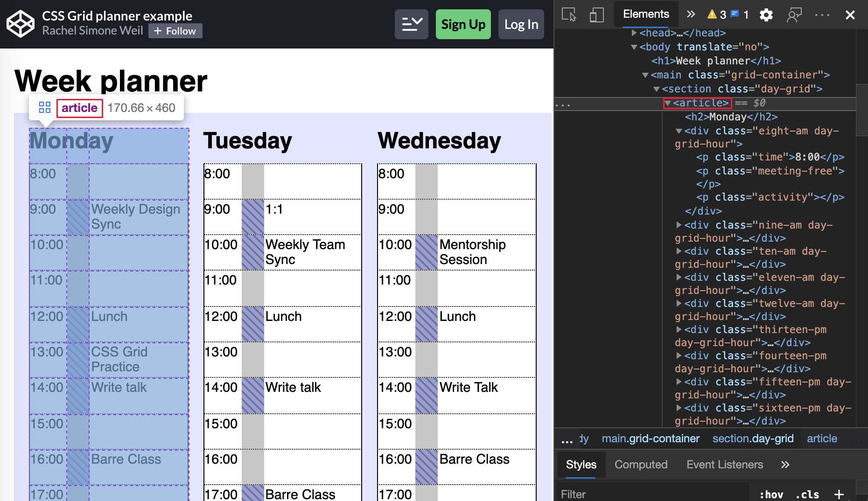Open the three-dot DevTools menu
This screenshot has width=868, height=501.
click(821, 14)
